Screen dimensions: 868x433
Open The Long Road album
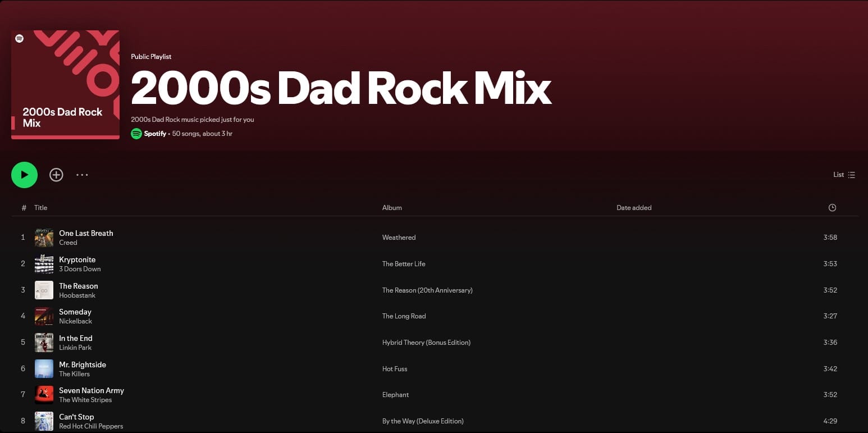(404, 316)
